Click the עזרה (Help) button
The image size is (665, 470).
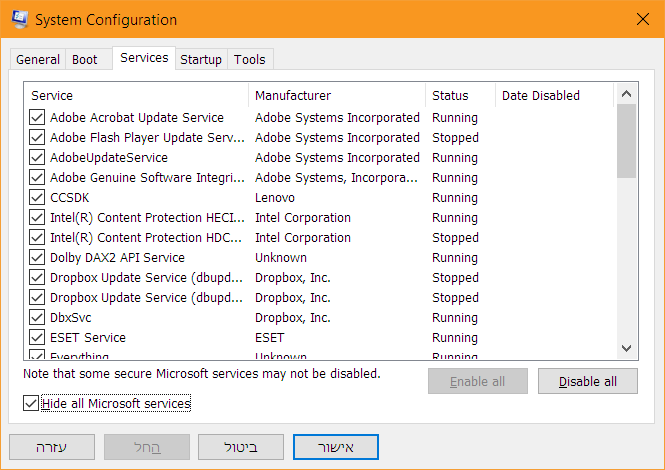pyautogui.click(x=52, y=447)
